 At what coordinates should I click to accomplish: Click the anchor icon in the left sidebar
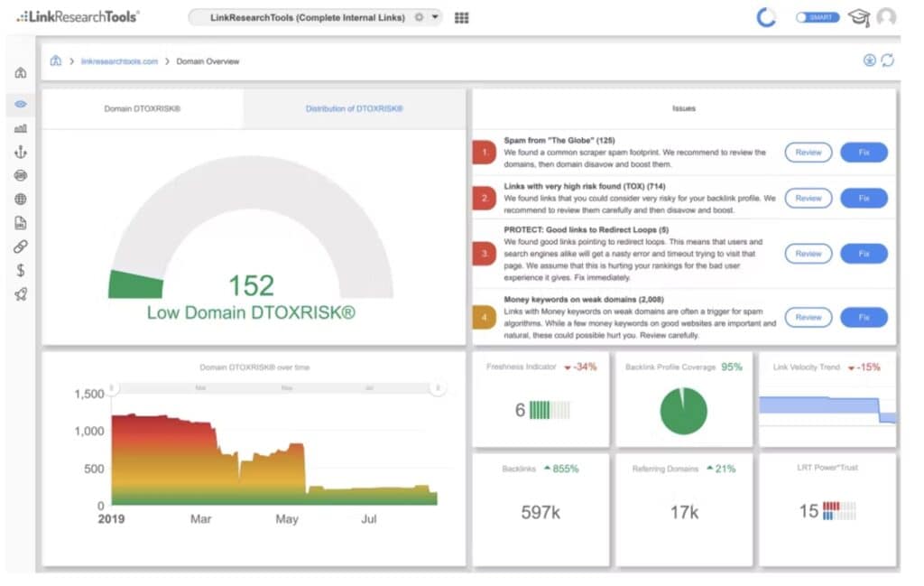21,152
